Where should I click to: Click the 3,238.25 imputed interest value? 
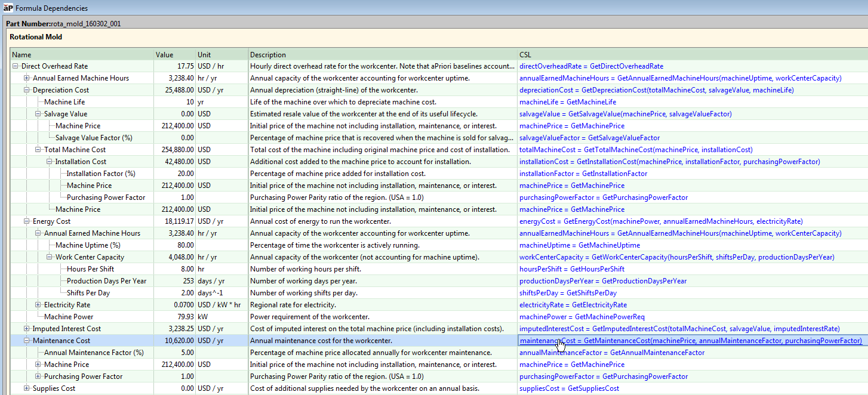pyautogui.click(x=175, y=329)
